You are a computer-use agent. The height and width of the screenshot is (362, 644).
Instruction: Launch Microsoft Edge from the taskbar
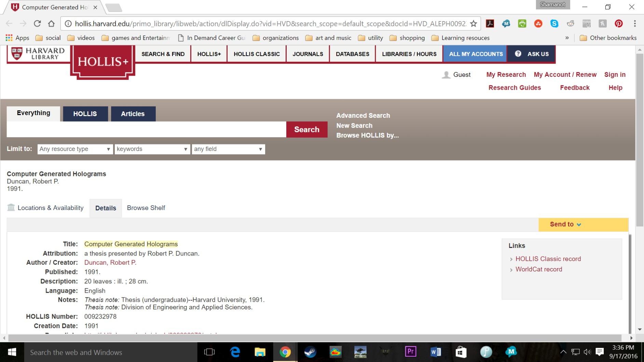(x=235, y=352)
